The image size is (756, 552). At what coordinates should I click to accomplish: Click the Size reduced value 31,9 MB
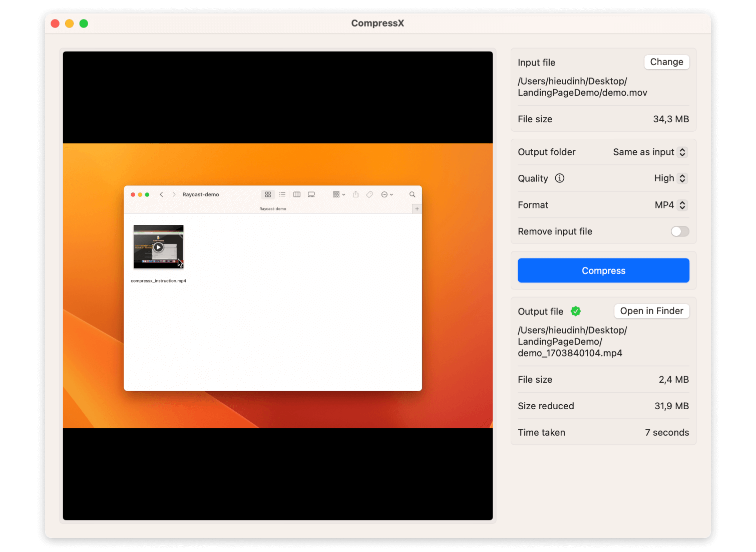point(671,406)
